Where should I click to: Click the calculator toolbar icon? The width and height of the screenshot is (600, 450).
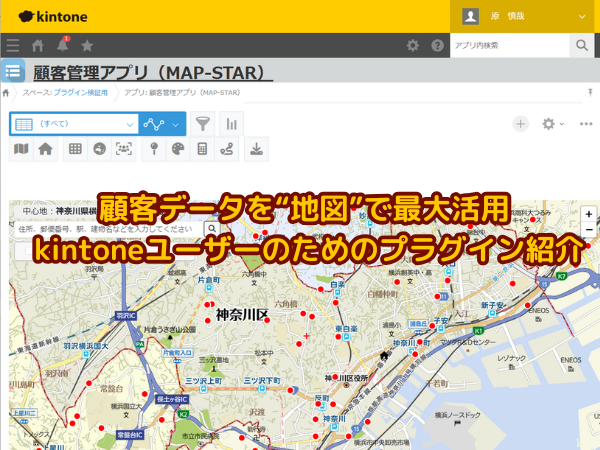[202, 149]
